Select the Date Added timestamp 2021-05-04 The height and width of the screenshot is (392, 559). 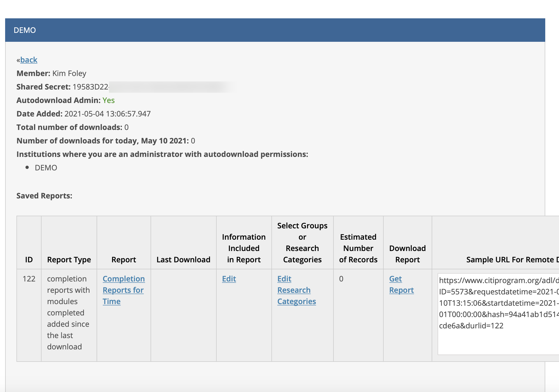coord(84,114)
